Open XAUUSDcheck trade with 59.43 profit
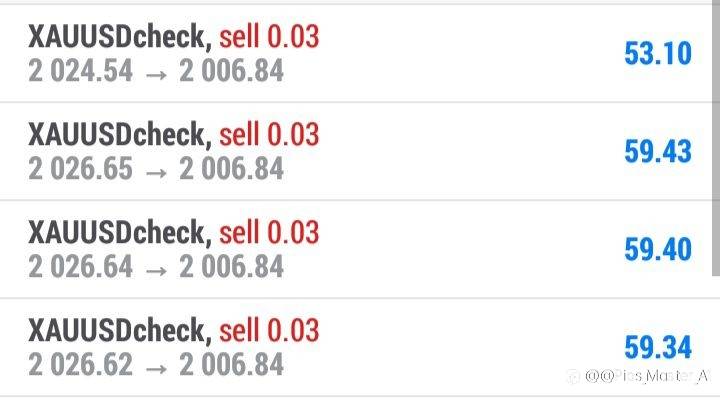 pos(360,151)
